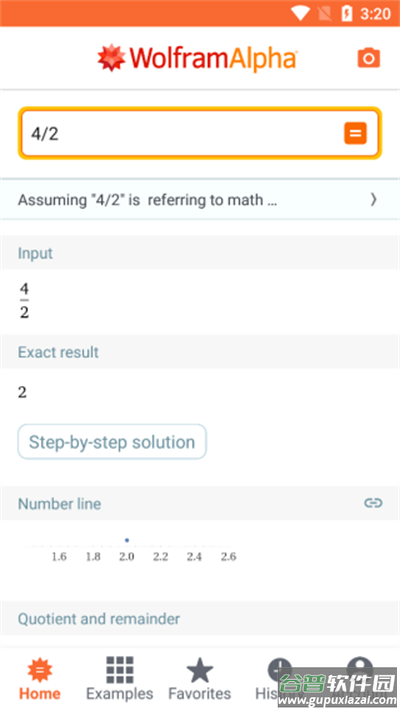This screenshot has height=710, width=400.
Task: Open the profile account icon
Action: [x=360, y=669]
